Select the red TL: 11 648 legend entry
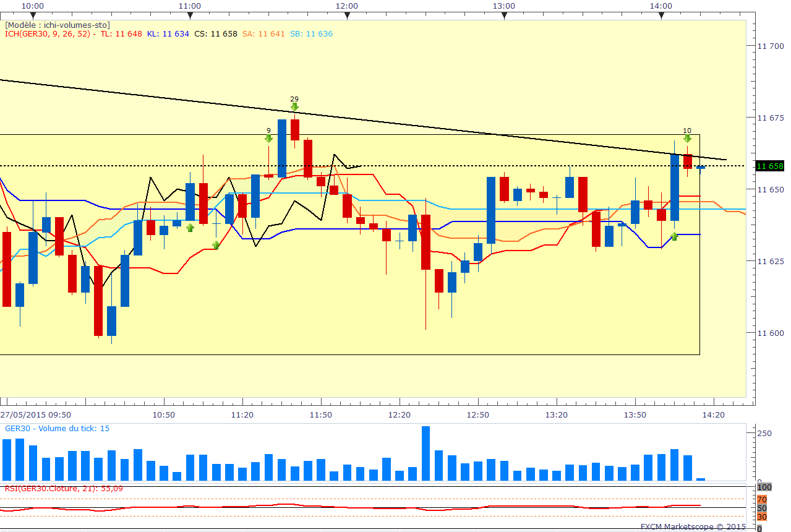The height and width of the screenshot is (532, 791). tap(121, 34)
